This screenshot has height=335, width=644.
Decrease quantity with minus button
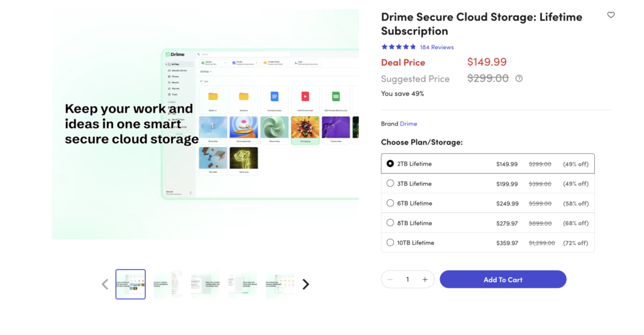point(390,280)
